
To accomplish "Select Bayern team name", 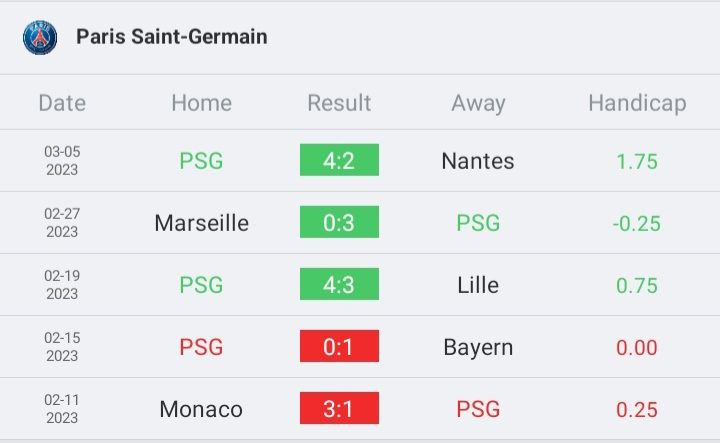I will pos(478,348).
